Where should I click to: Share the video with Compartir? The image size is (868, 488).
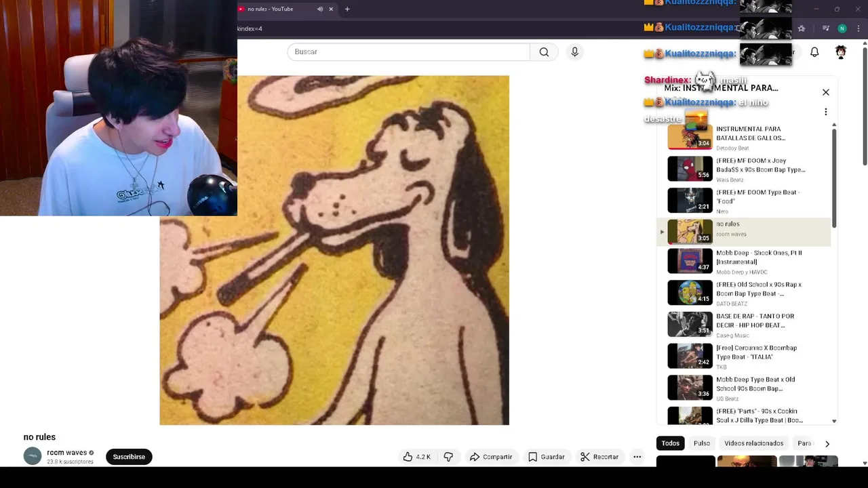coord(491,457)
